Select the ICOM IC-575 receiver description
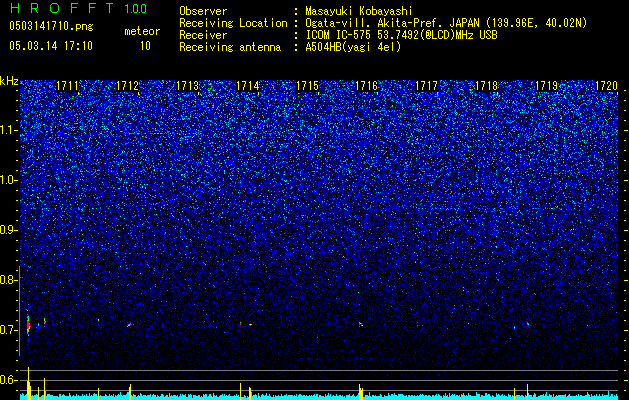Viewport: 629px width, 400px height. [x=401, y=35]
